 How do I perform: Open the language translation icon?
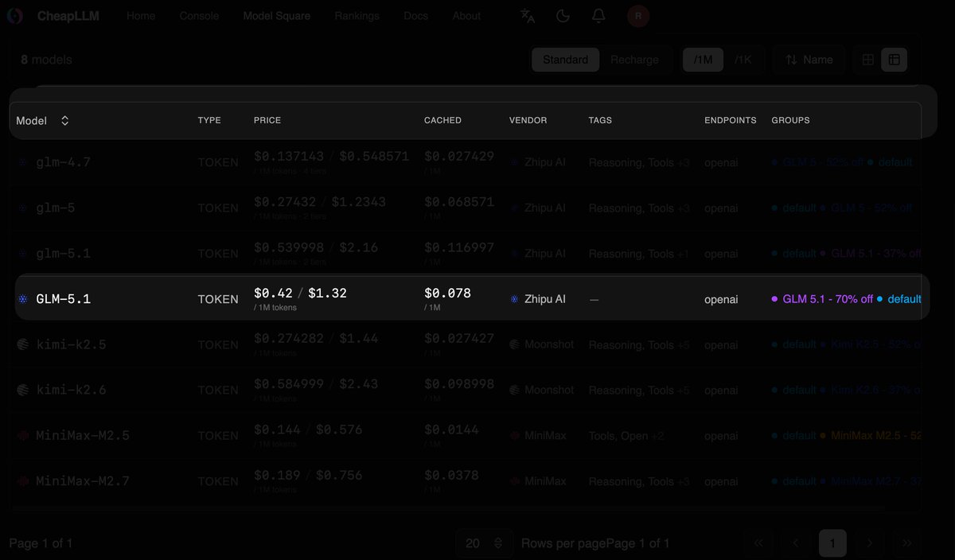pyautogui.click(x=527, y=16)
